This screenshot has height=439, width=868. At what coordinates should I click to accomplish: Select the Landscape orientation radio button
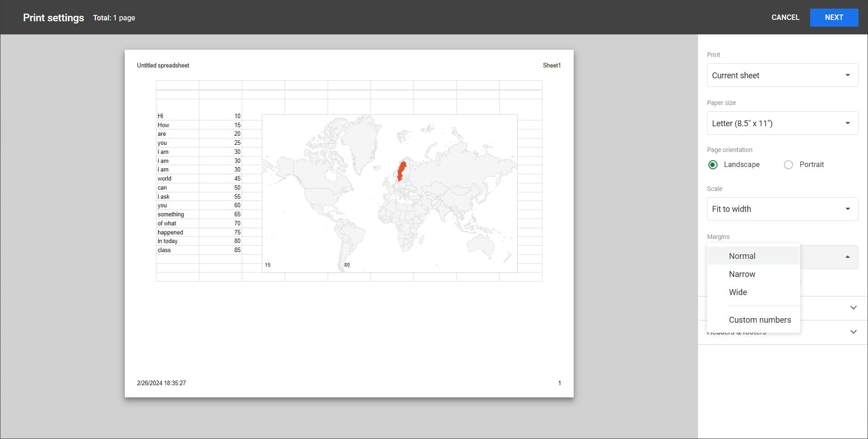click(x=713, y=165)
